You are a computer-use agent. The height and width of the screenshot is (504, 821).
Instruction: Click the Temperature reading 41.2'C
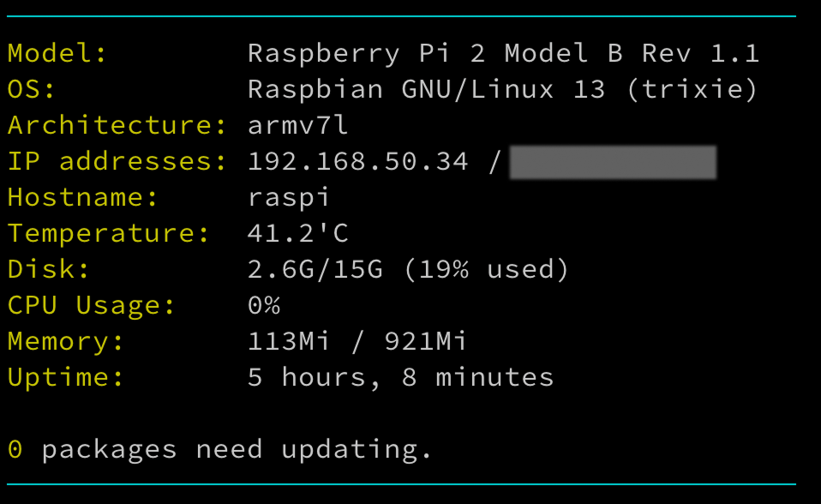pyautogui.click(x=300, y=233)
